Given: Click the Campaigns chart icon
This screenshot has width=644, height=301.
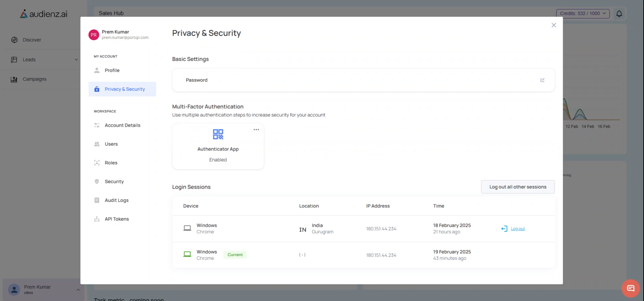Looking at the screenshot, I should (14, 79).
